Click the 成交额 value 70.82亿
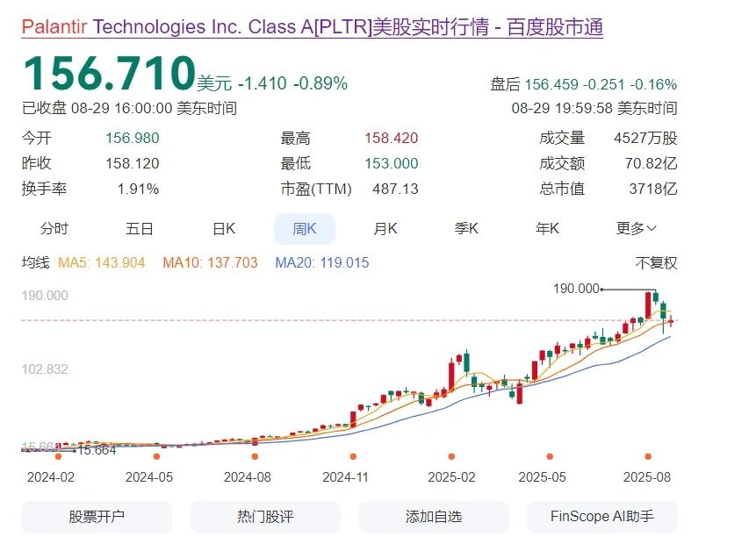This screenshot has height=551, width=756. tap(651, 163)
